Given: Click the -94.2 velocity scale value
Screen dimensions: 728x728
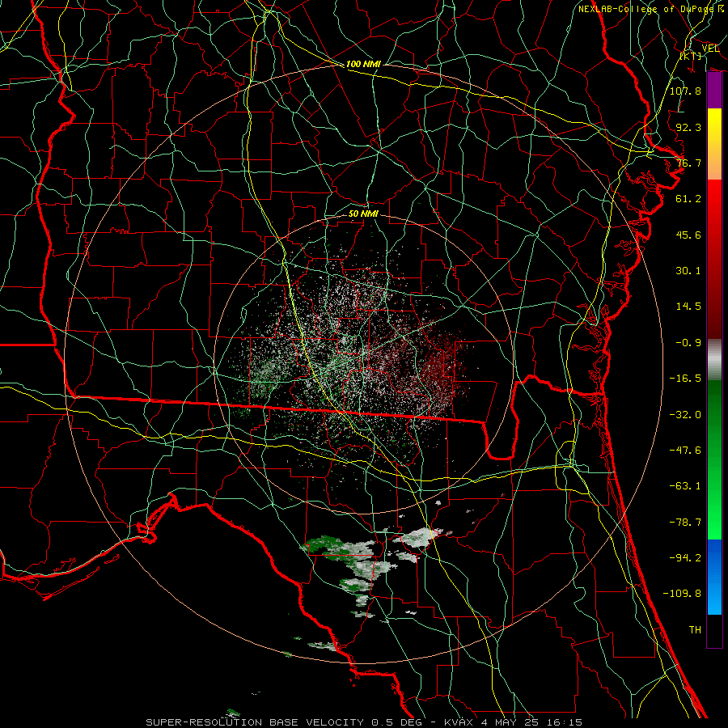Looking at the screenshot, I should (x=685, y=558).
